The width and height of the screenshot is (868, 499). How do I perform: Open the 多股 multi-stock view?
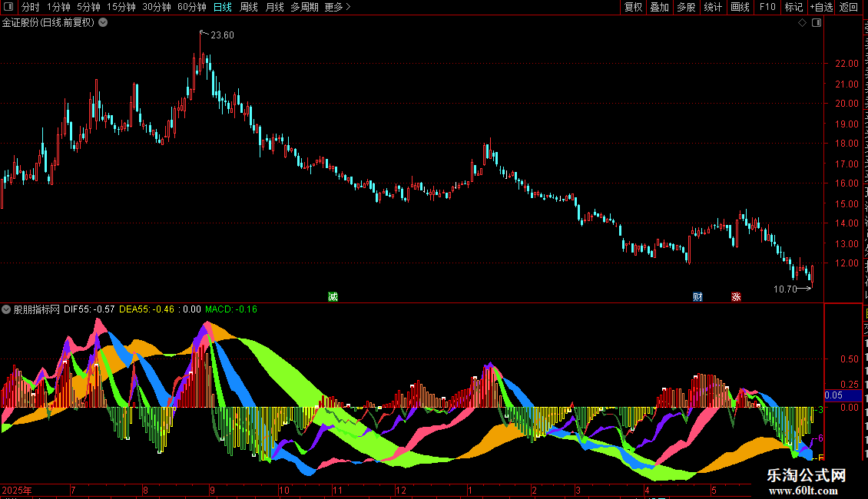[687, 7]
